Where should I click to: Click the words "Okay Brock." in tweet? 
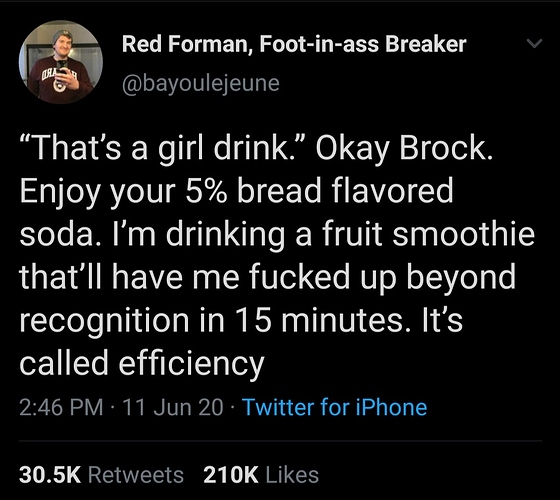click(404, 149)
